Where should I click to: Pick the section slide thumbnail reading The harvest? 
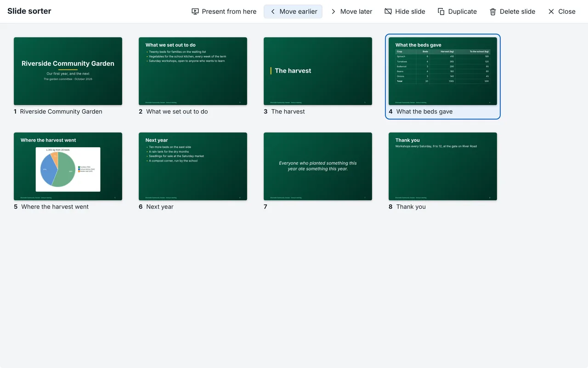coord(318,71)
